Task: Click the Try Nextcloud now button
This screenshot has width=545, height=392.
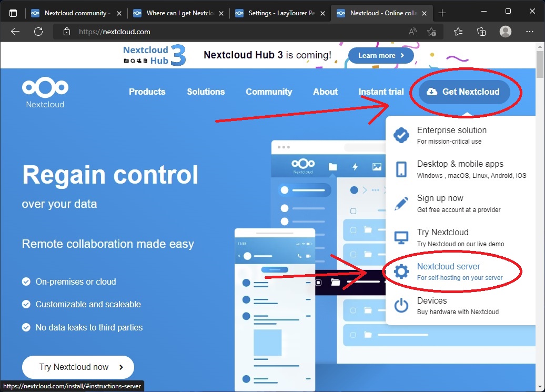Action: click(x=77, y=367)
